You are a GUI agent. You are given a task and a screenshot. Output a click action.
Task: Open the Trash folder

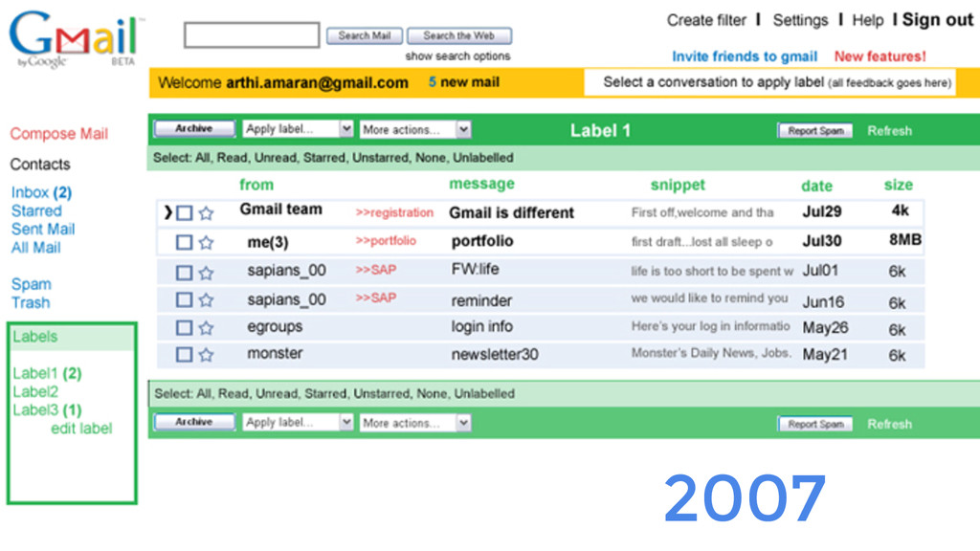[x=31, y=303]
